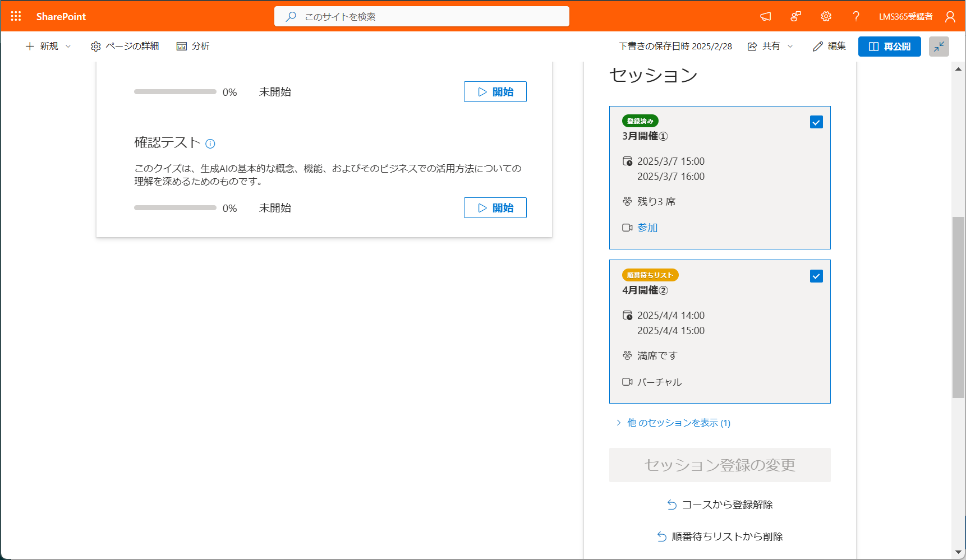Screen dimensions: 966x560
Task: Open 新規 menu item
Action: pos(49,47)
